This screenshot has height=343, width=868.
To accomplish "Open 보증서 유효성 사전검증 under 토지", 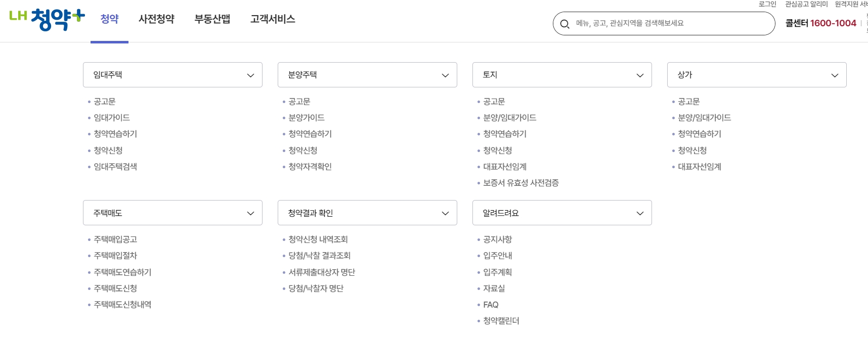I will pos(522,182).
